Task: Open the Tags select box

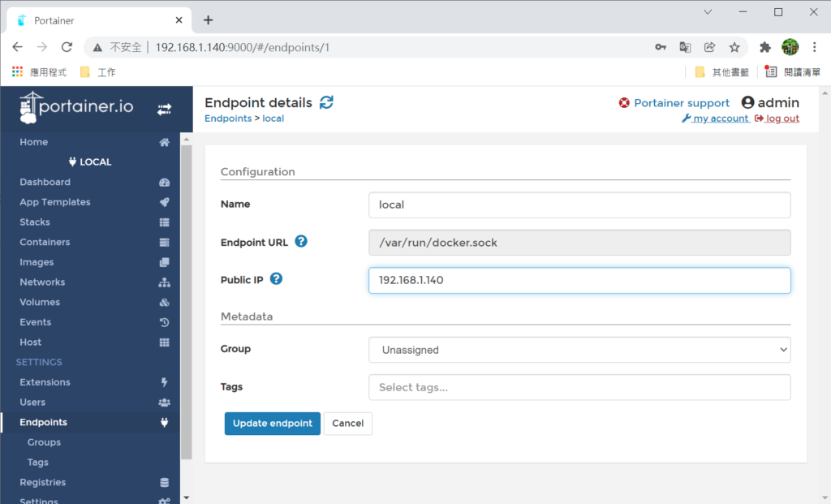Action: pos(579,387)
